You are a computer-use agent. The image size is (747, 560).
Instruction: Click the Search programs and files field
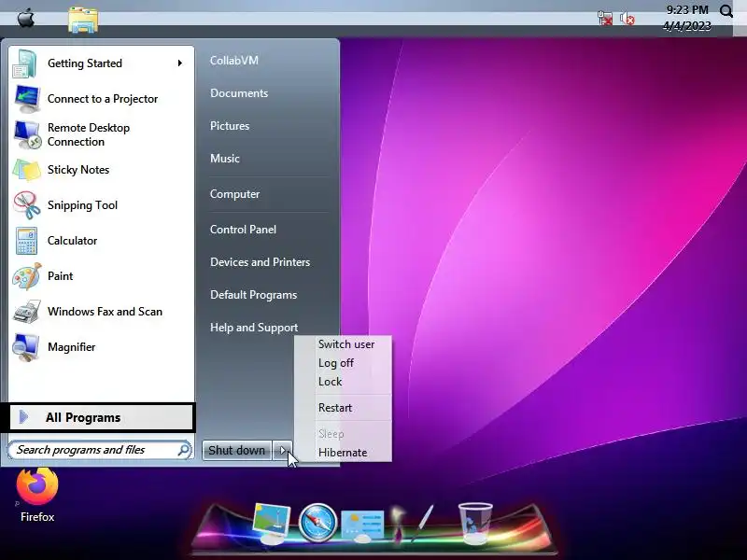coord(100,450)
